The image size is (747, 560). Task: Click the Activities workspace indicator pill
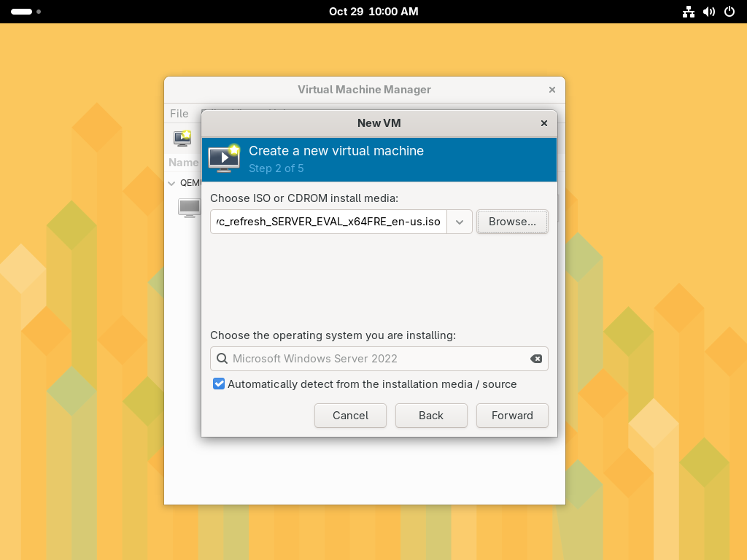pyautogui.click(x=22, y=12)
